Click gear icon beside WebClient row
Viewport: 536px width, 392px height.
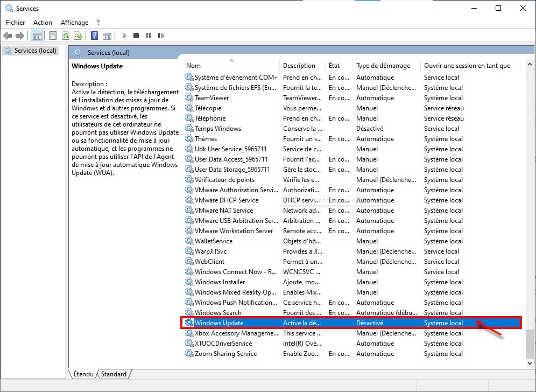(189, 261)
